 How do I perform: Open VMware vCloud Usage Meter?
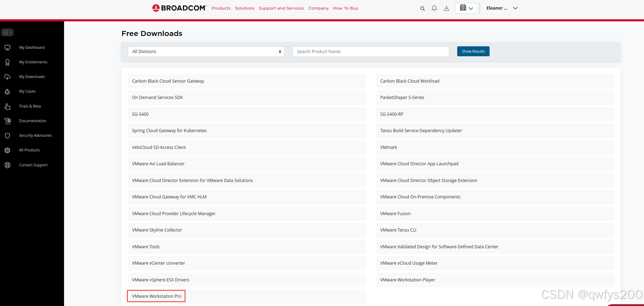(x=495, y=263)
